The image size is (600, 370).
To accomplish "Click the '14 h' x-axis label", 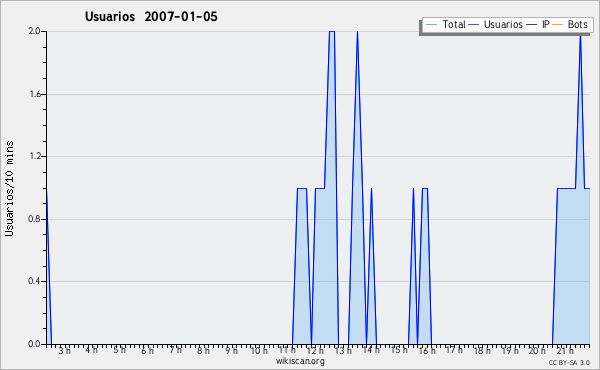I will click(371, 350).
